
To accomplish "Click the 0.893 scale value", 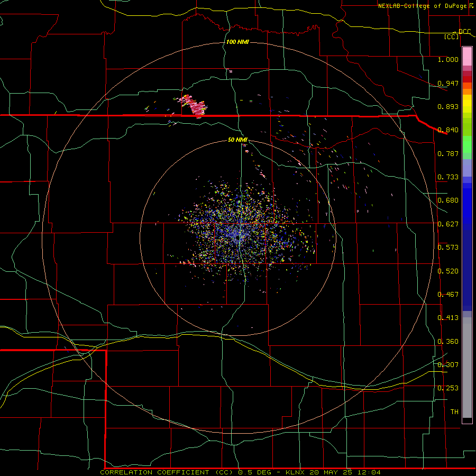I will (448, 106).
